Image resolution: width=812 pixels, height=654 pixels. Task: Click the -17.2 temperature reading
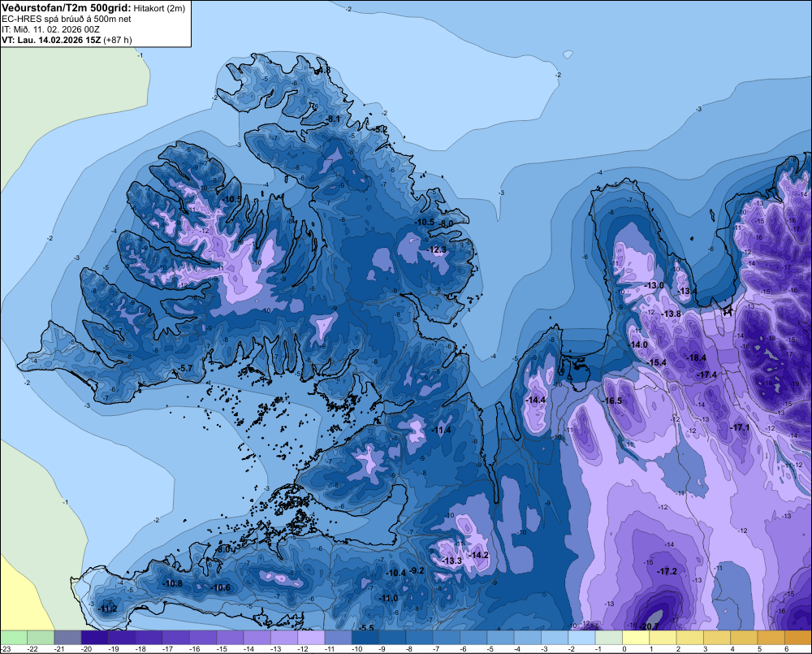point(667,571)
